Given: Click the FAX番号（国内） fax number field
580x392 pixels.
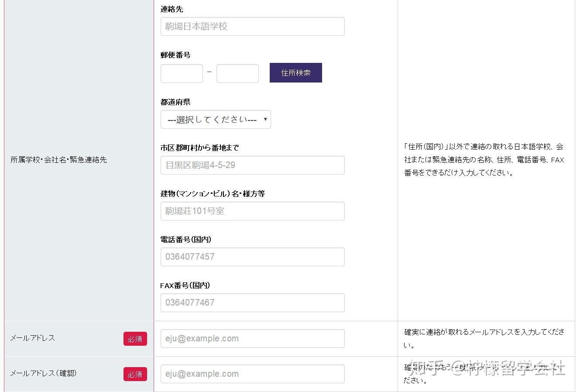Looking at the screenshot, I should (252, 303).
